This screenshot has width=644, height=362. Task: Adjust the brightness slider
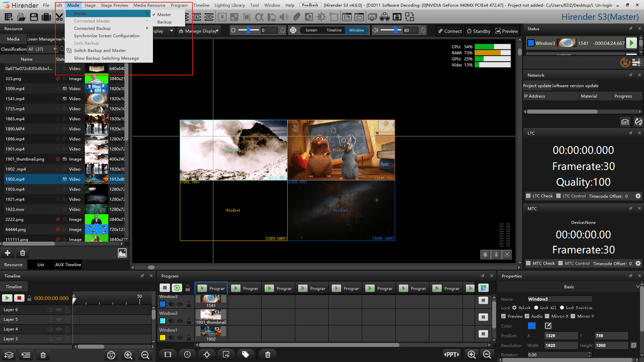pyautogui.click(x=249, y=31)
